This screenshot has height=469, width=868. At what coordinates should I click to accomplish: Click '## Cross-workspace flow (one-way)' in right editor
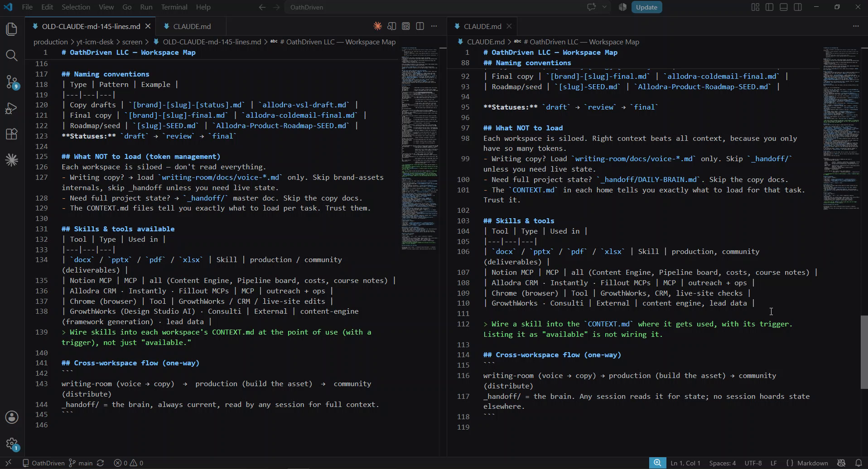click(x=552, y=355)
